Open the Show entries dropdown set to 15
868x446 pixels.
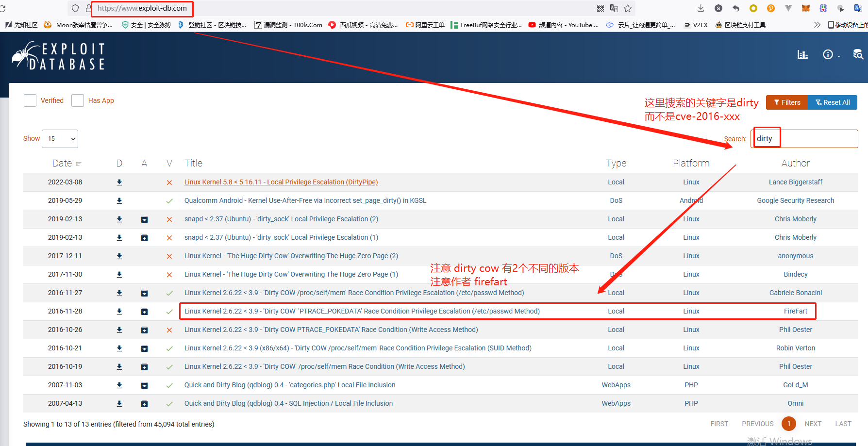[60, 139]
